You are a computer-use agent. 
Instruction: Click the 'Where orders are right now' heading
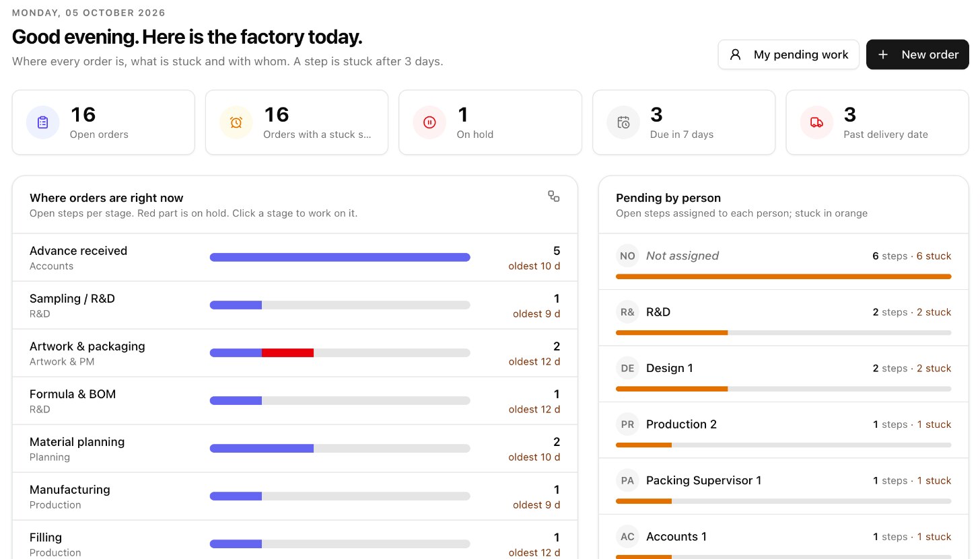point(106,198)
